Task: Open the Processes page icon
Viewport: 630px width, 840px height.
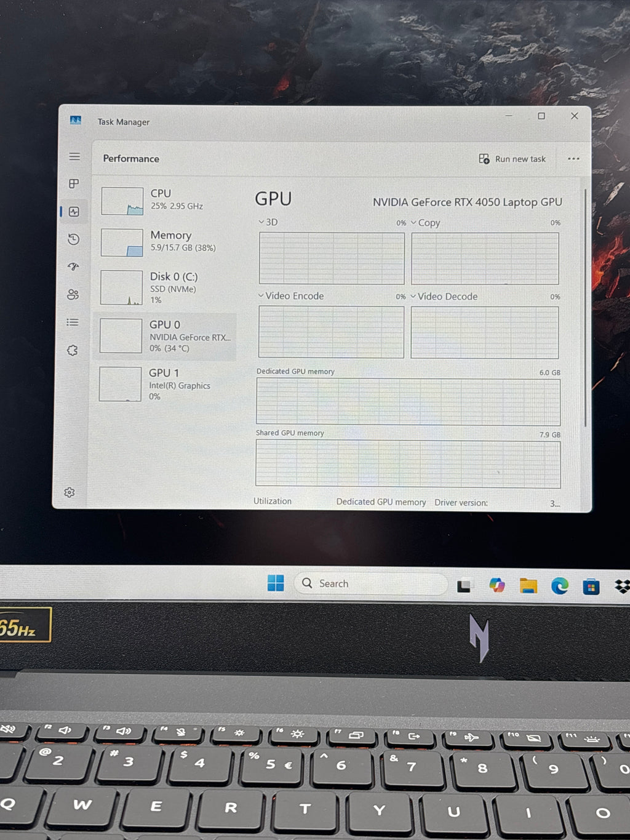Action: 74,183
